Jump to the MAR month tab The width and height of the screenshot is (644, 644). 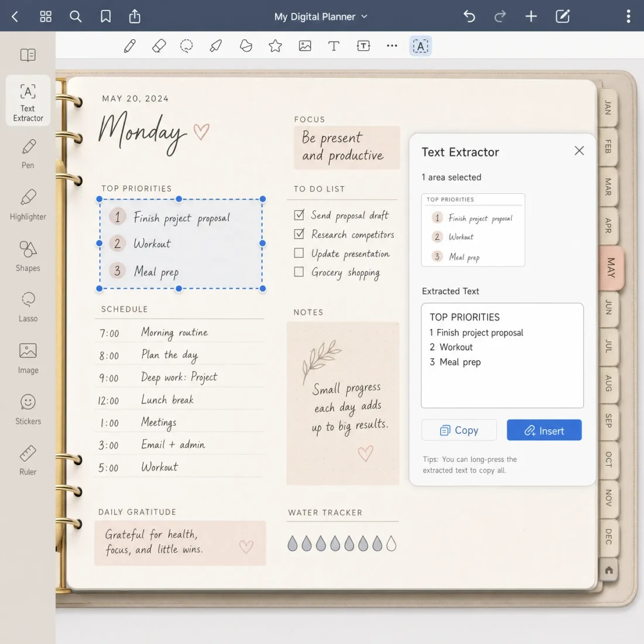coord(608,186)
